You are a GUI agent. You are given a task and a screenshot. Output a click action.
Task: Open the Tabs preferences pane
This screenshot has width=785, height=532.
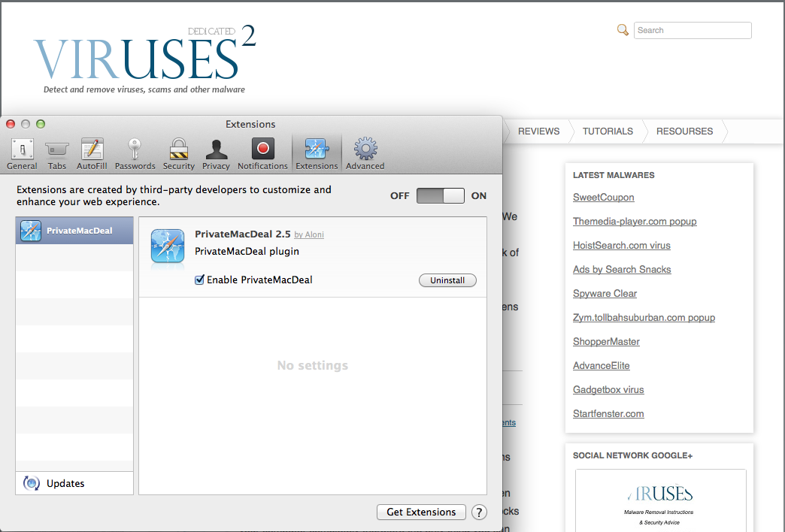56,154
